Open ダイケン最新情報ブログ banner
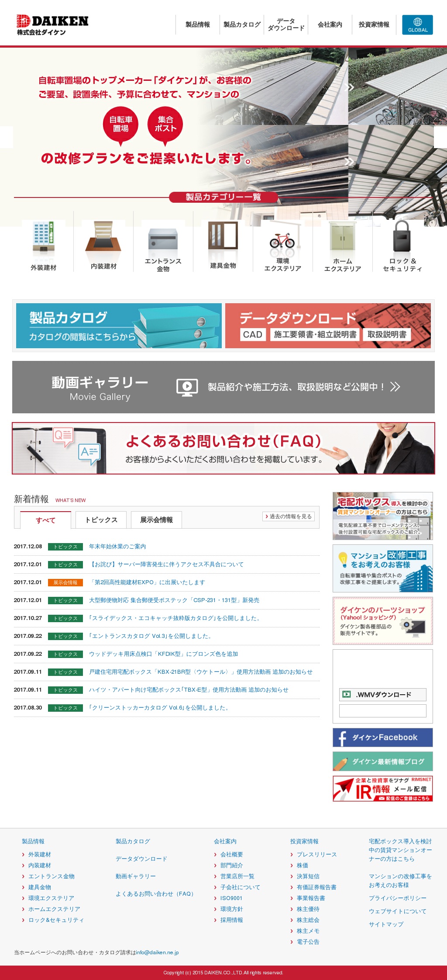 pyautogui.click(x=383, y=762)
